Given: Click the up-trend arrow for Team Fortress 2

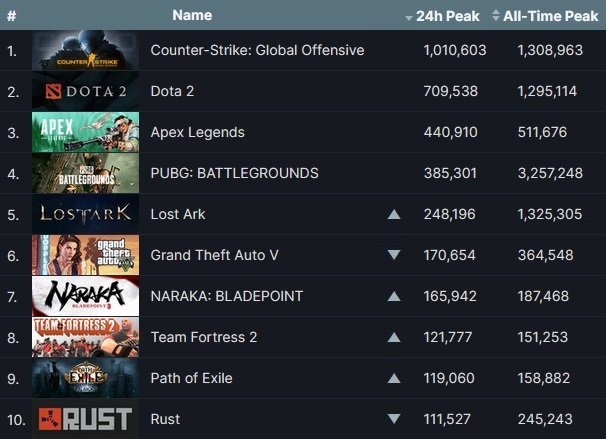Looking at the screenshot, I should [x=394, y=337].
